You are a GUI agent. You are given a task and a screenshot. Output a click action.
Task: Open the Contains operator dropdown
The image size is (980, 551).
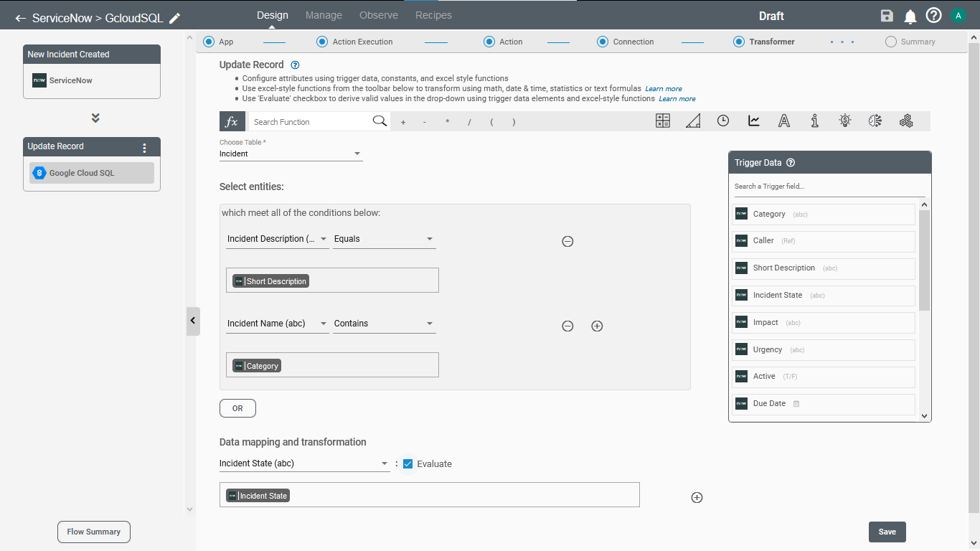pos(385,324)
